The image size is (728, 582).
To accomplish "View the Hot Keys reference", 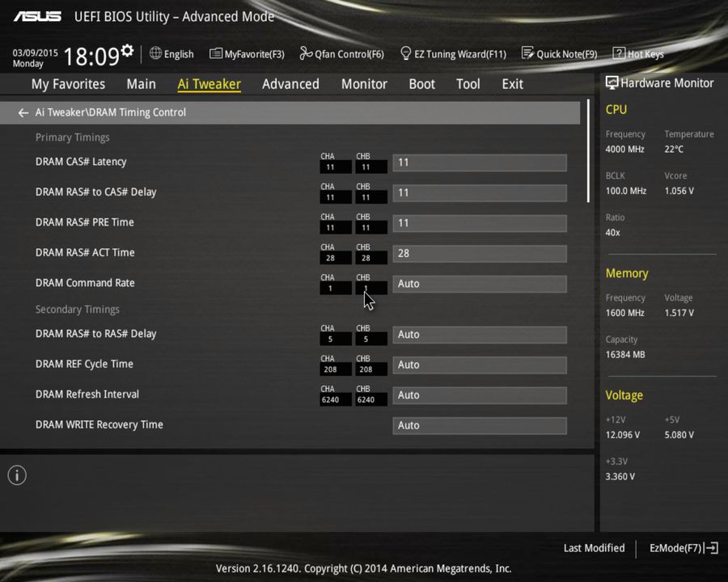I will tap(638, 53).
